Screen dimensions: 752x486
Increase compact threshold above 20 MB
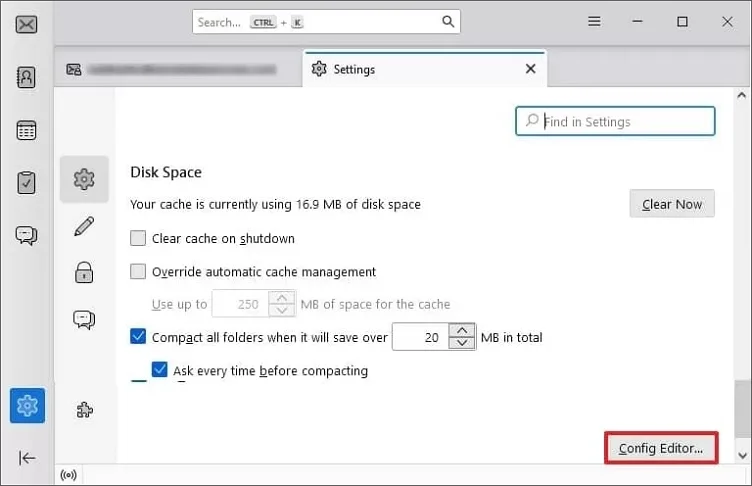[x=462, y=331]
